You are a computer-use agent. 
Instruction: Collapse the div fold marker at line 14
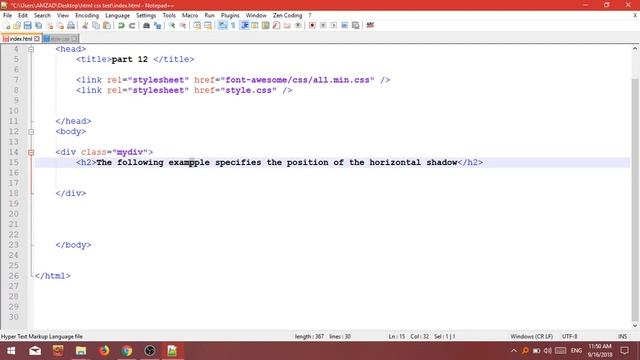click(x=31, y=152)
